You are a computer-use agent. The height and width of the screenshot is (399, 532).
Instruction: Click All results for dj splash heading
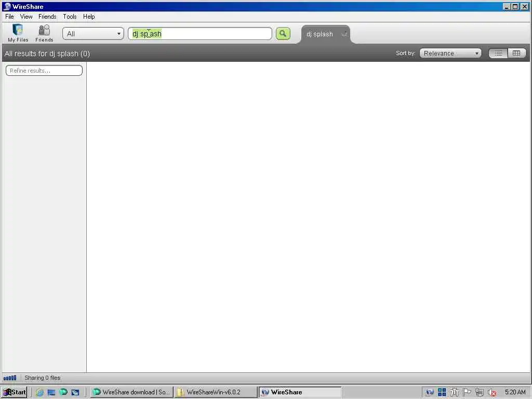[x=47, y=54]
